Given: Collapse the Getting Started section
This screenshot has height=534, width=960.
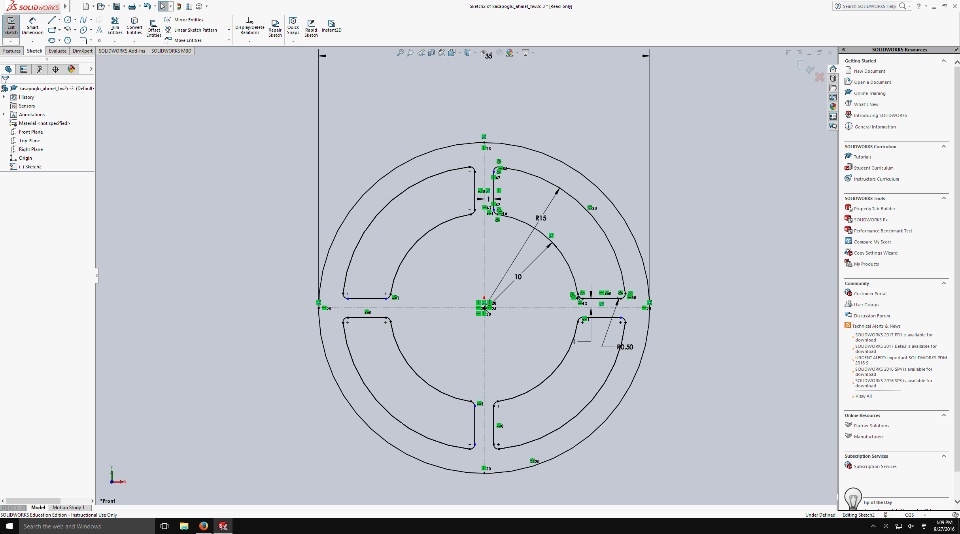Looking at the screenshot, I should pyautogui.click(x=943, y=61).
